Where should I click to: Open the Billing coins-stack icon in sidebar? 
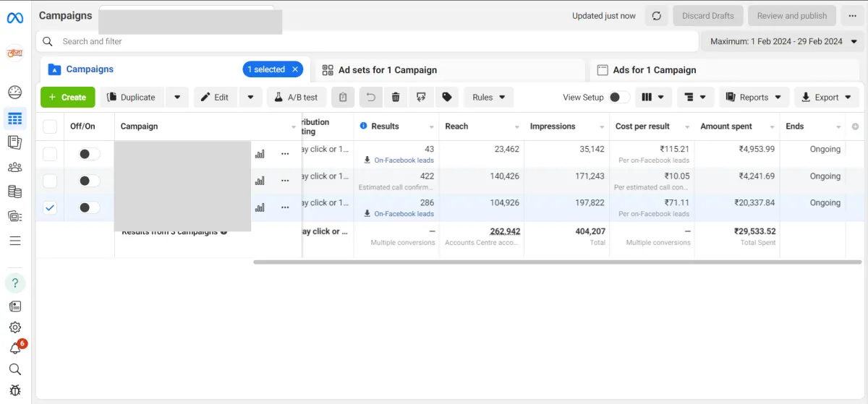[14, 192]
